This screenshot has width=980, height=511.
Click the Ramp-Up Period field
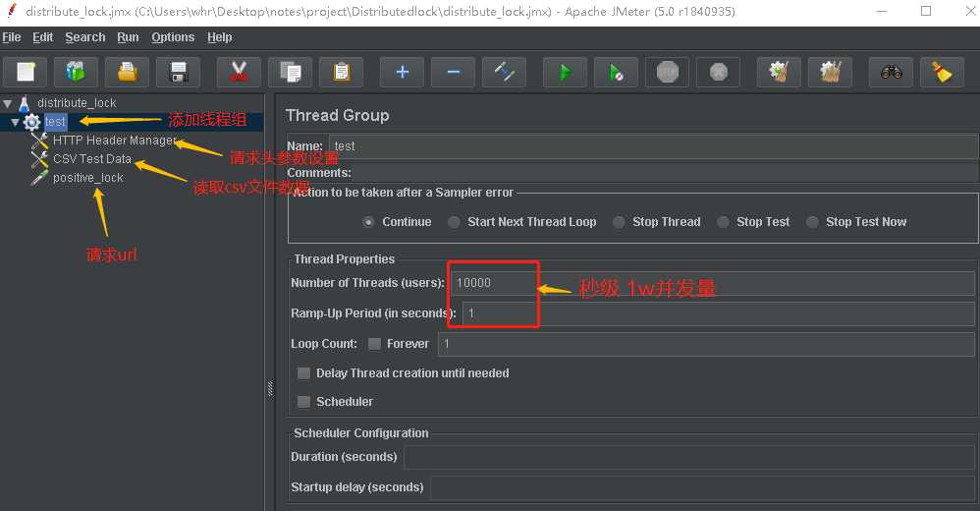pos(719,313)
